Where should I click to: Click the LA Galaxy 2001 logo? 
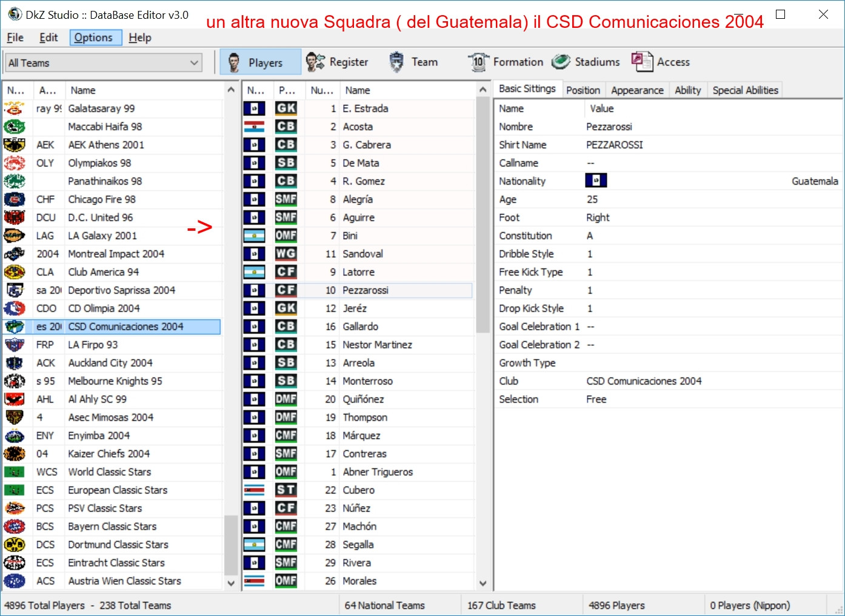tap(14, 236)
